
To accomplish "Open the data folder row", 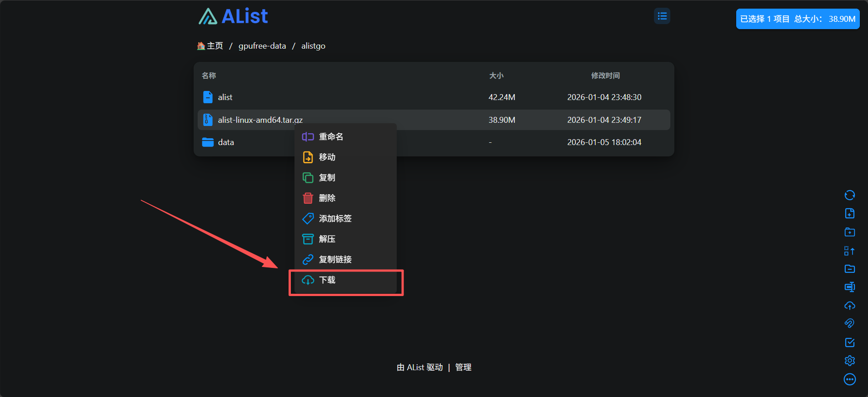I will (x=226, y=142).
